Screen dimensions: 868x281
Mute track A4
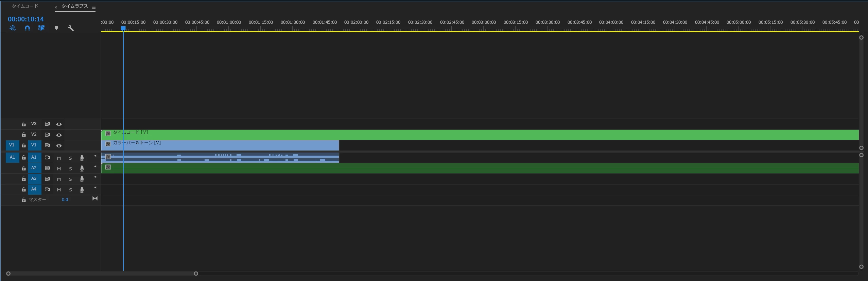point(59,190)
